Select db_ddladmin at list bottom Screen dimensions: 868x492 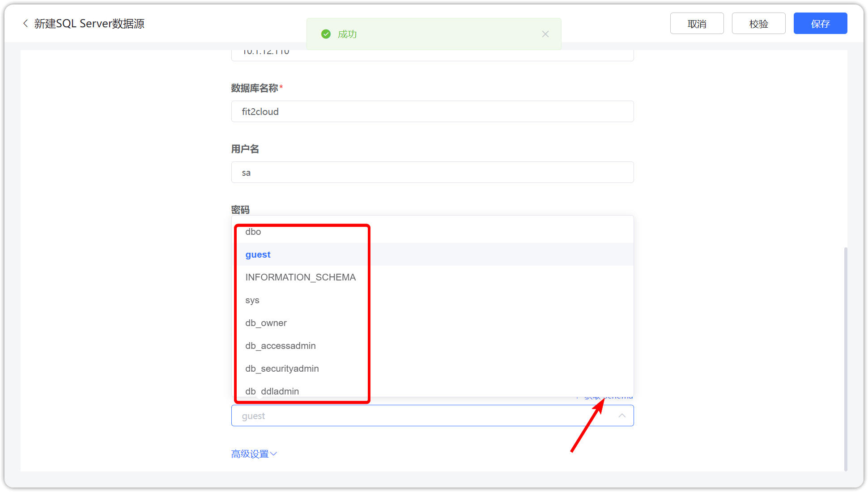[x=272, y=391]
